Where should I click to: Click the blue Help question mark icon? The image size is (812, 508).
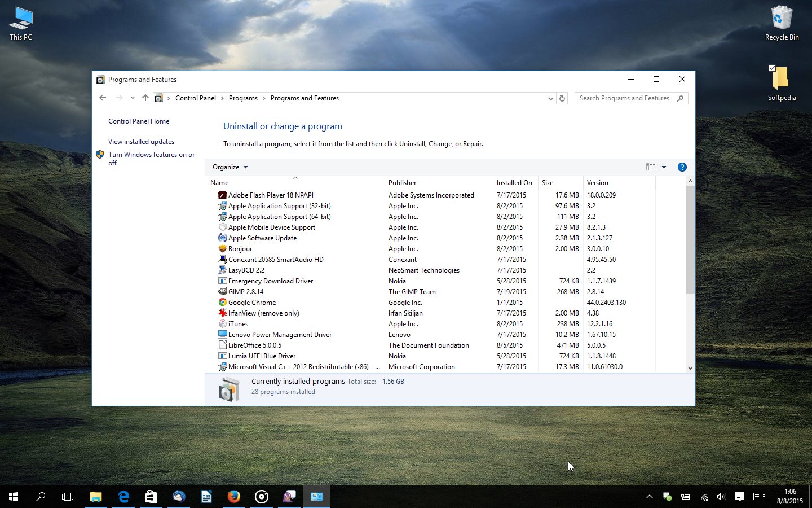tap(682, 167)
